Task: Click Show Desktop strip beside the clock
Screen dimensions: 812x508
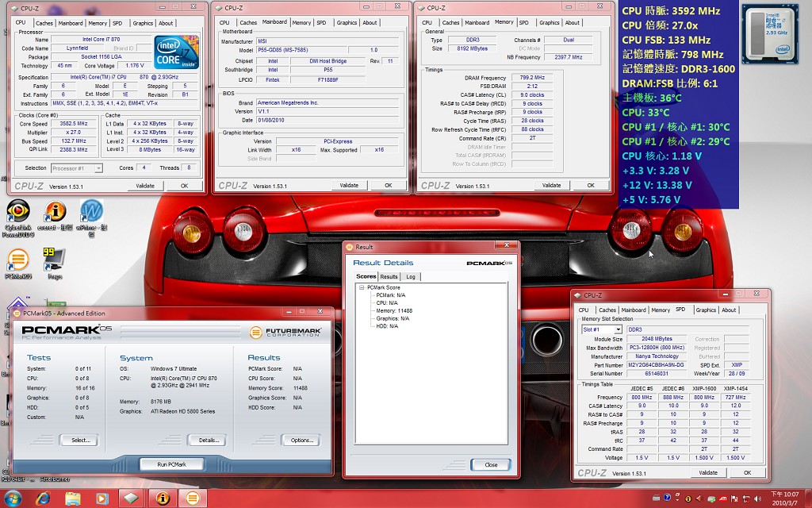Action: click(x=807, y=498)
